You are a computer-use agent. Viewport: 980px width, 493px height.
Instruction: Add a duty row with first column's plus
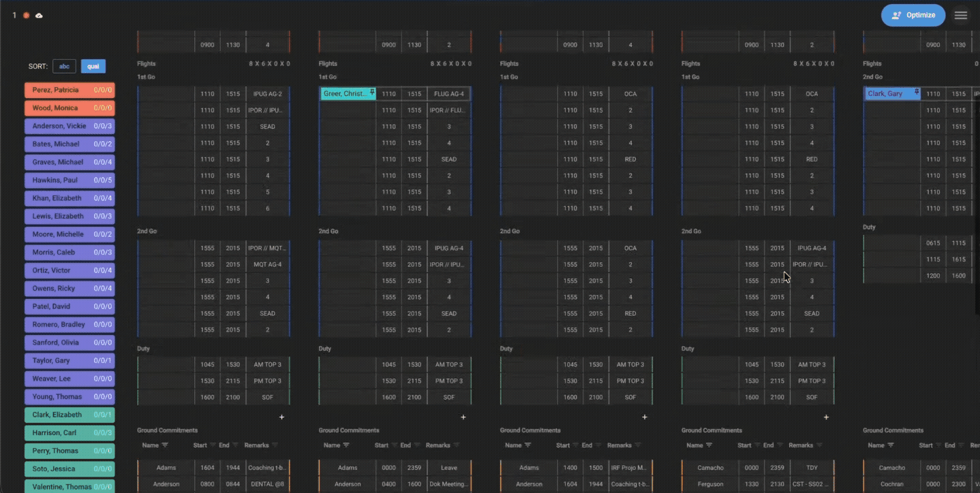click(281, 417)
